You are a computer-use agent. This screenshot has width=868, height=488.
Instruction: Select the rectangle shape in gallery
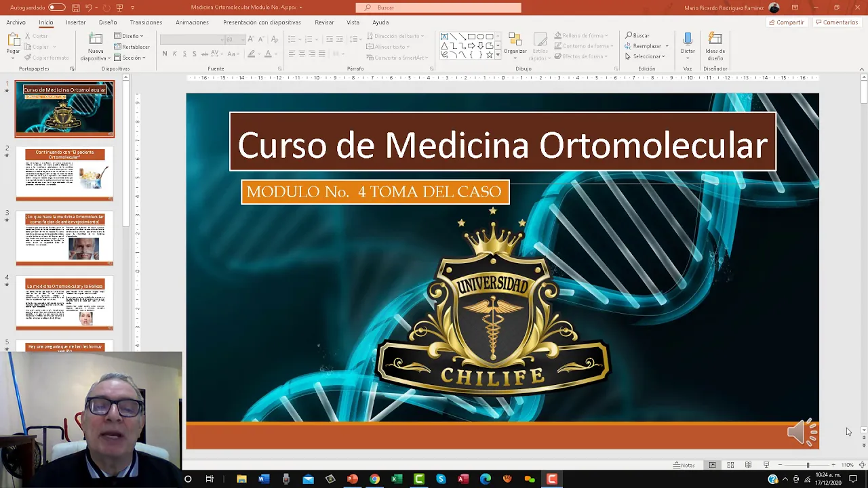[471, 37]
